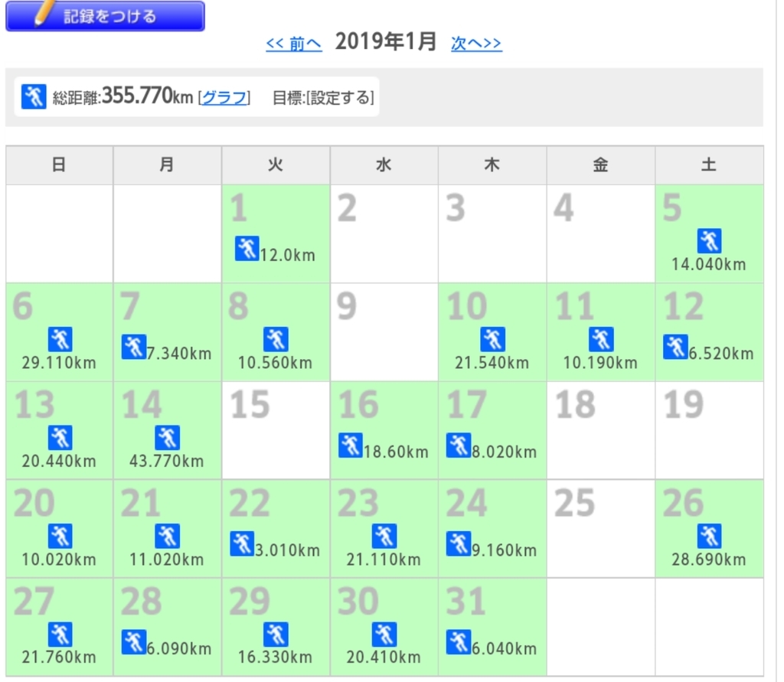Click the 6.090km distance text
The image size is (784, 682).
click(179, 649)
